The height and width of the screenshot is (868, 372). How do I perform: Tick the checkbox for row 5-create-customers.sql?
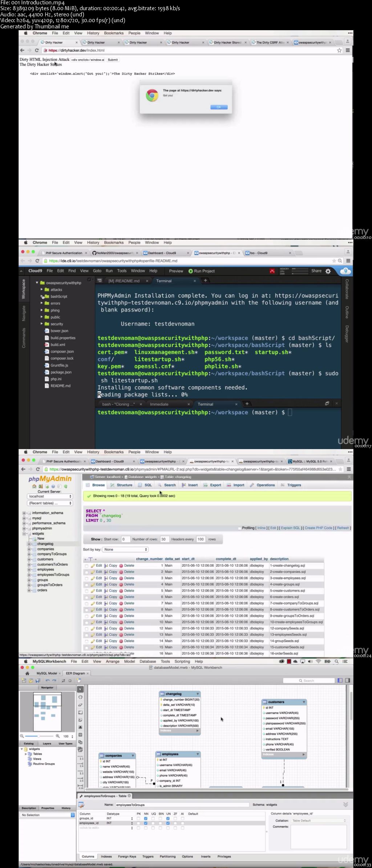(86, 591)
